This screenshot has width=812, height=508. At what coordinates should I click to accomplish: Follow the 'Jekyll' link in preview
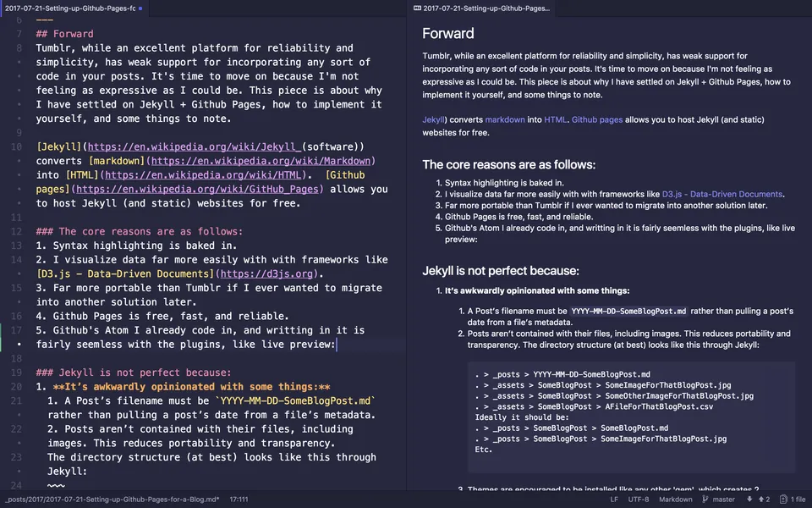click(x=433, y=119)
